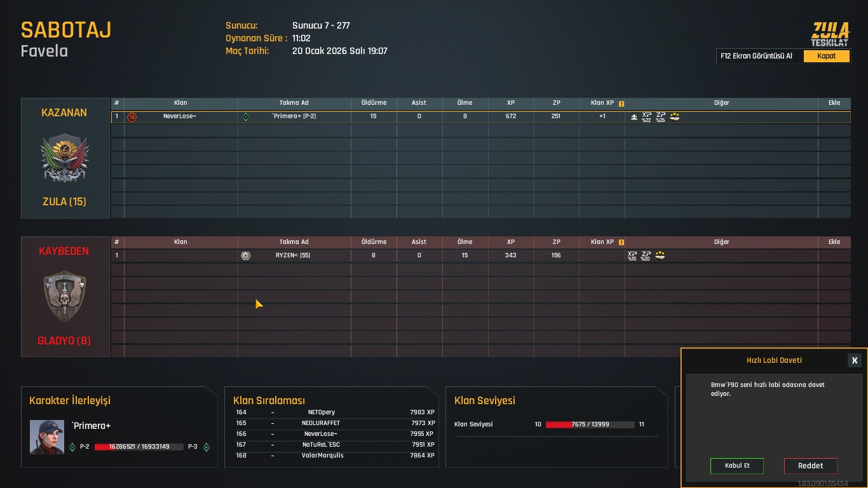This screenshot has height=488, width=868.
Task: Click the ValarMorqulis clan ranking row
Action: pyautogui.click(x=336, y=456)
